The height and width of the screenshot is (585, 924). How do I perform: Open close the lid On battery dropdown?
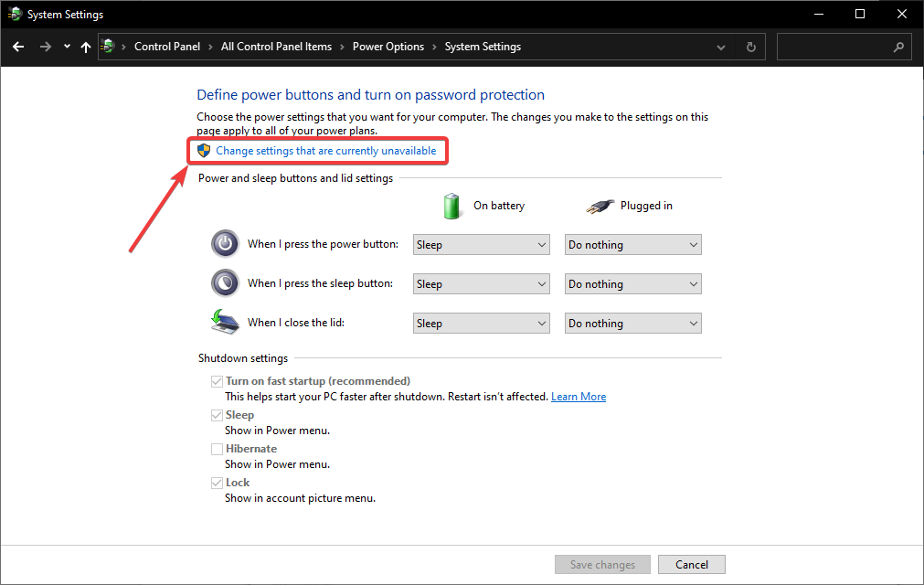pyautogui.click(x=481, y=324)
